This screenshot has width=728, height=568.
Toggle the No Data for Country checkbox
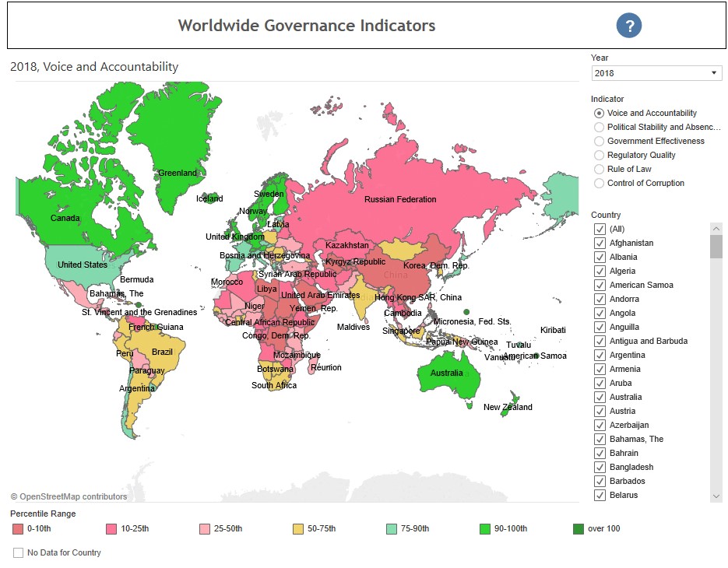tap(18, 552)
